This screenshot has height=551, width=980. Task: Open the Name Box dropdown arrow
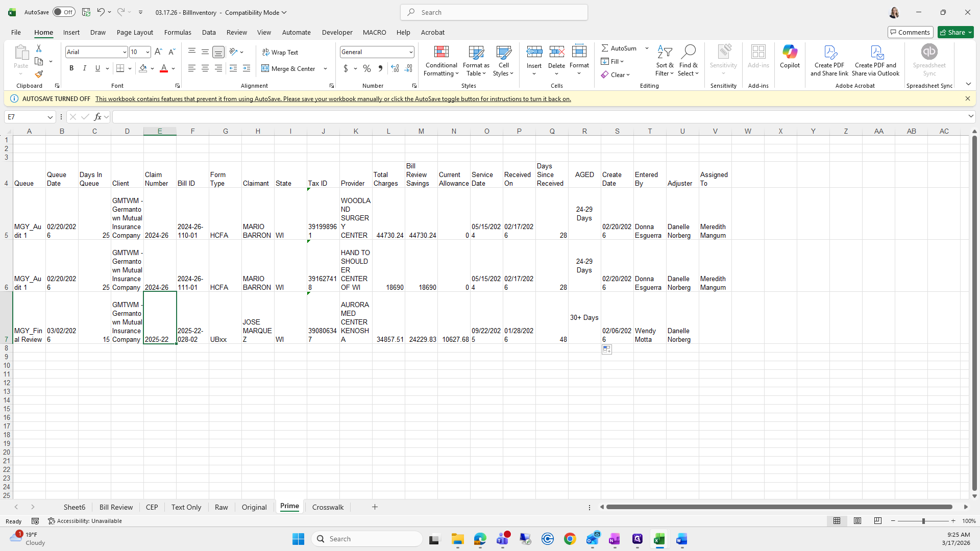click(50, 117)
